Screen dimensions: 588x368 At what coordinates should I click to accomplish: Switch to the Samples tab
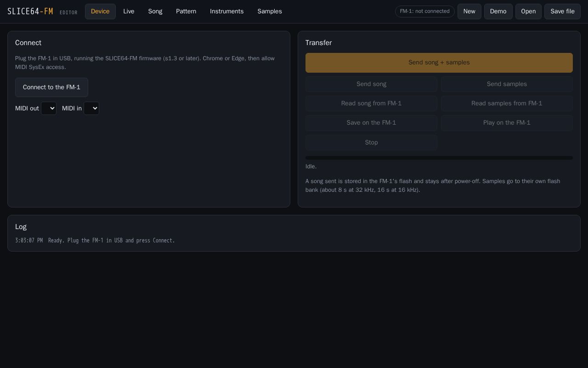[x=270, y=11]
